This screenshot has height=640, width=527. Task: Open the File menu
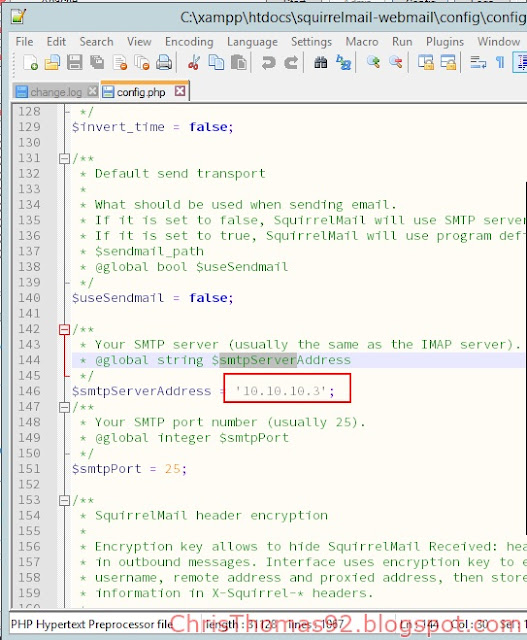coord(24,42)
